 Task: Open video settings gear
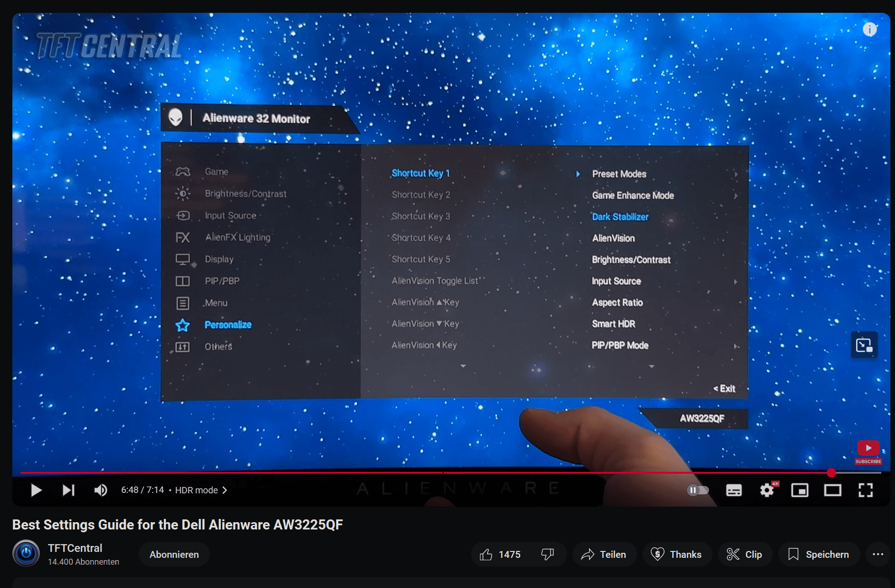coord(767,490)
